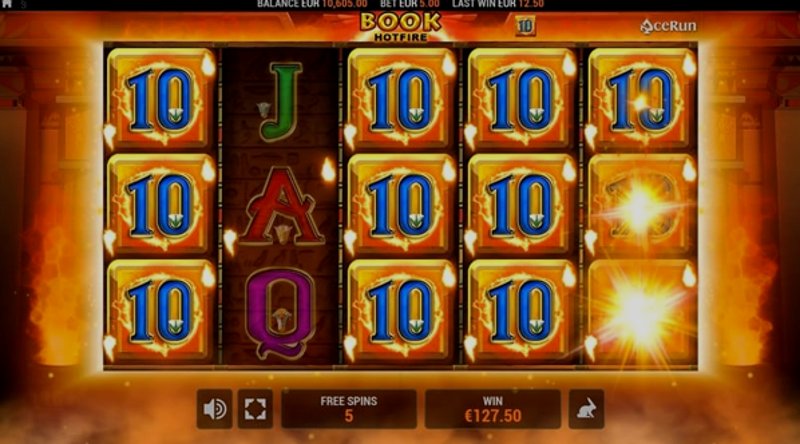
Task: Mute the game sound
Action: [x=214, y=409]
